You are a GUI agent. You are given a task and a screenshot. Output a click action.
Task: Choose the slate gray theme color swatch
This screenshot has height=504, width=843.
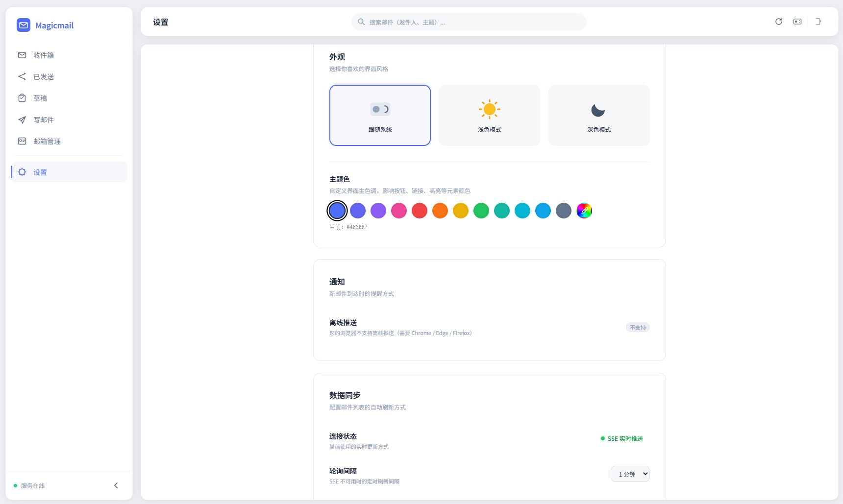[564, 211]
